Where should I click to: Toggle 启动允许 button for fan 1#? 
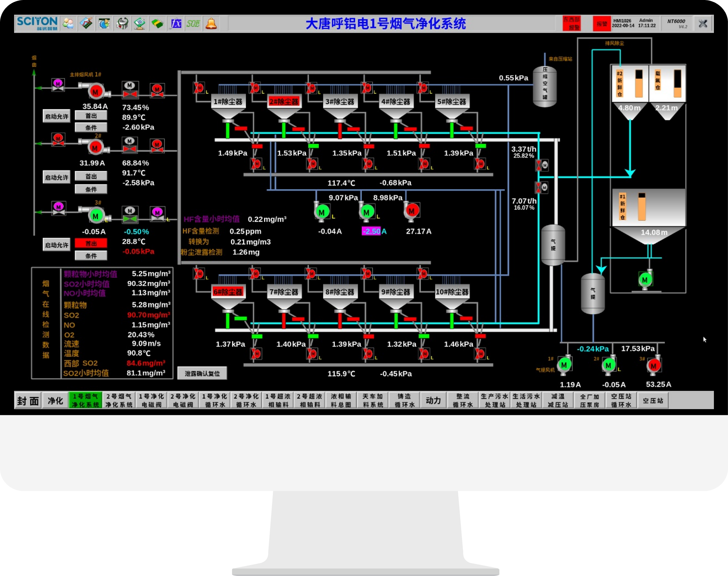[x=57, y=116]
